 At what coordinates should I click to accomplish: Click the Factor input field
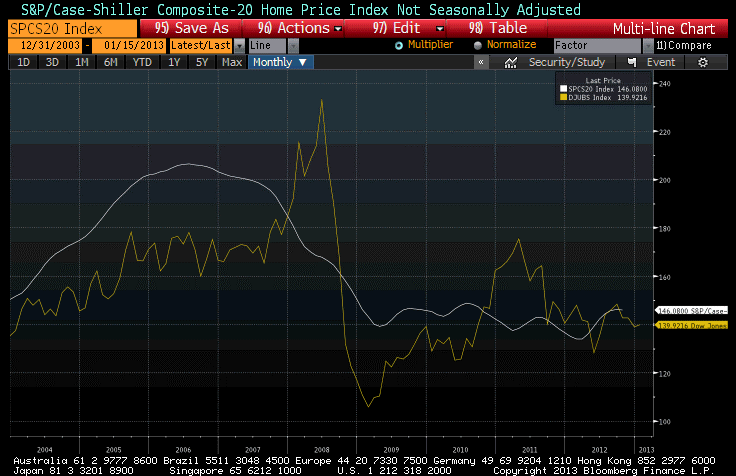click(598, 46)
